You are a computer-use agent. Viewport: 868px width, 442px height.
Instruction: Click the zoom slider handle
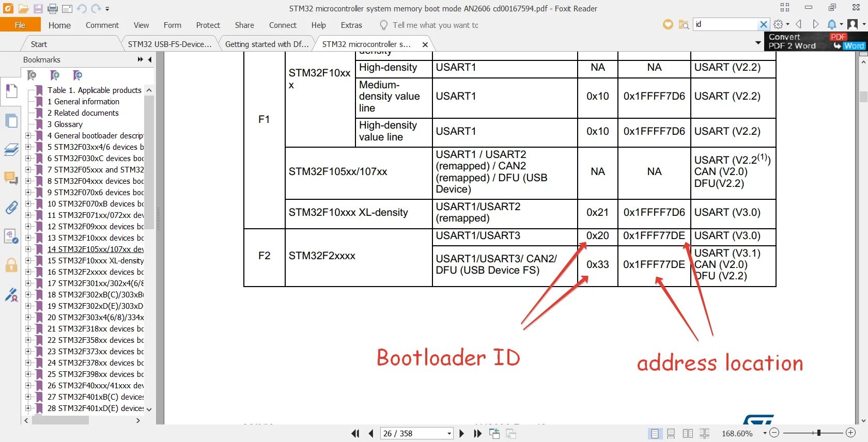[x=819, y=433]
